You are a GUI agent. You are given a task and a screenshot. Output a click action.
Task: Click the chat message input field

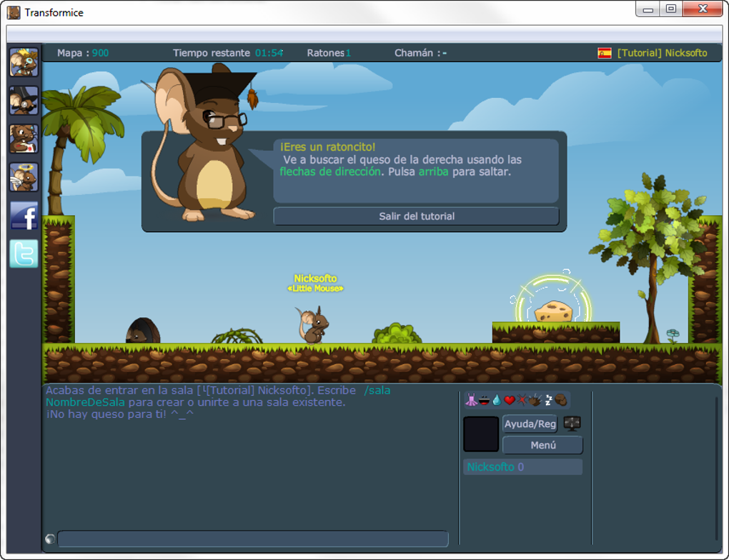coord(253,539)
